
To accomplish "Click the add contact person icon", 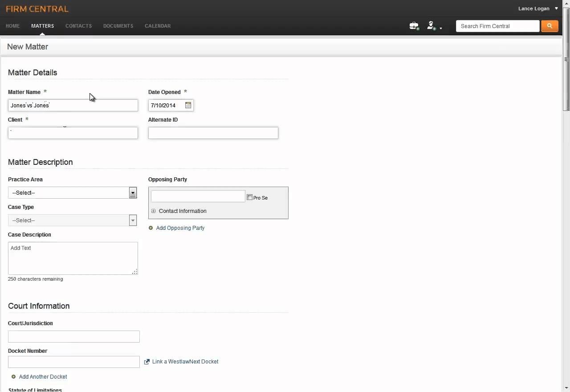I will click(x=431, y=26).
